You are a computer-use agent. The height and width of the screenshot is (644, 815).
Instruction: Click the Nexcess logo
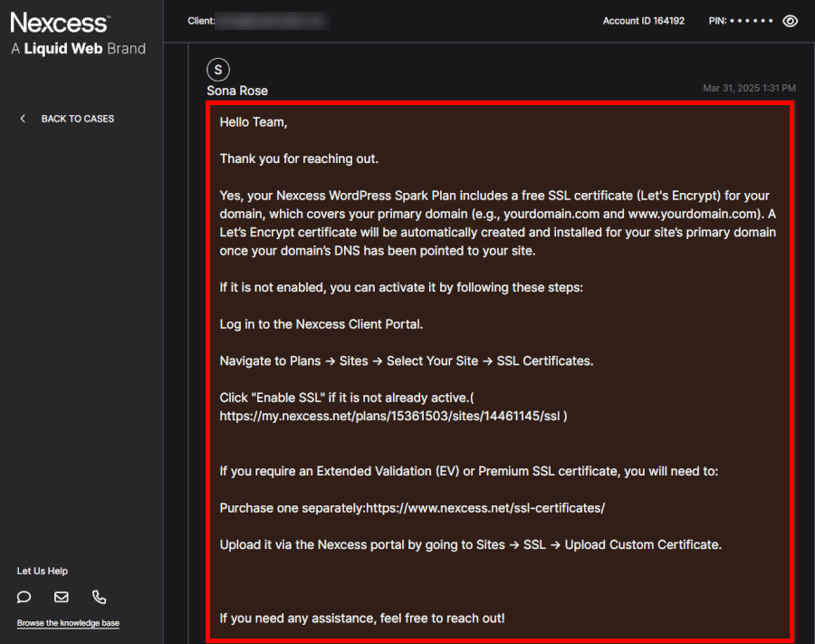pyautogui.click(x=60, y=23)
